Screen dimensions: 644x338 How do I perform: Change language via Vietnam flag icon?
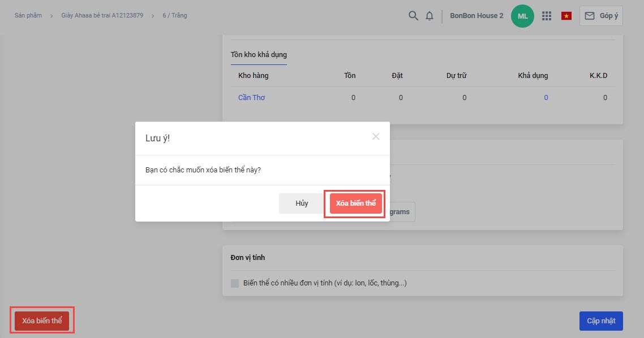(x=566, y=16)
